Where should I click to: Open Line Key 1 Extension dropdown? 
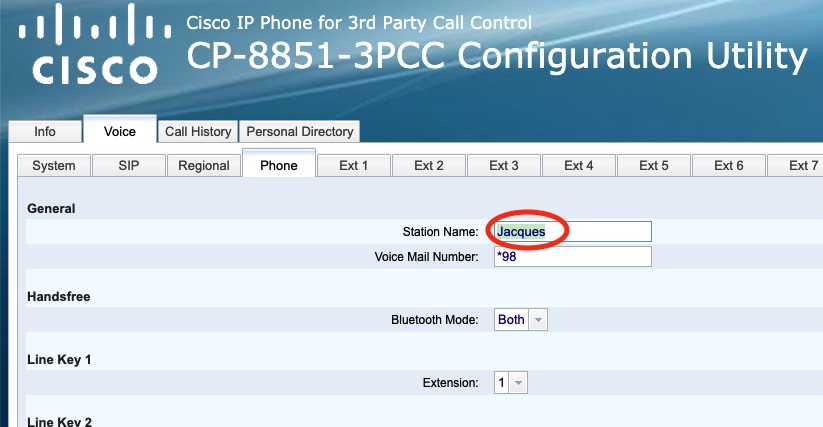[511, 382]
